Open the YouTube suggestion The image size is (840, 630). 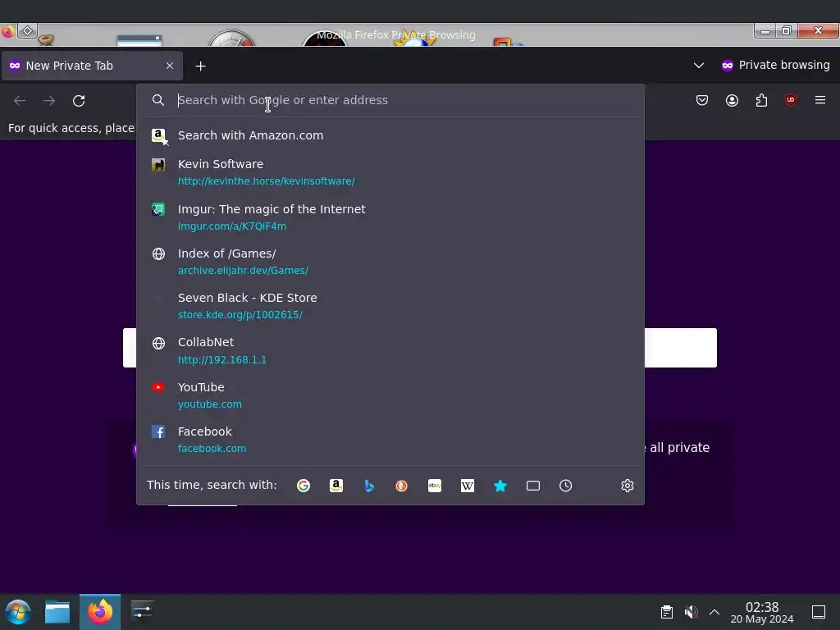390,395
